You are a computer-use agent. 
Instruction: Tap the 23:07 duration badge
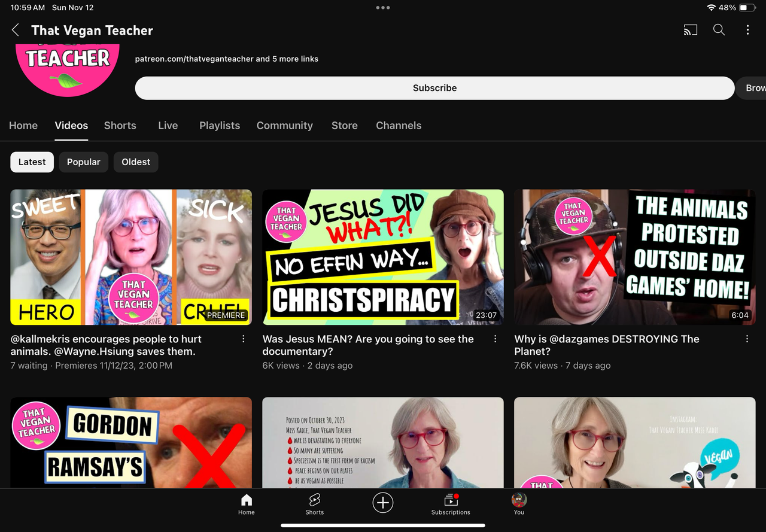[x=486, y=315]
